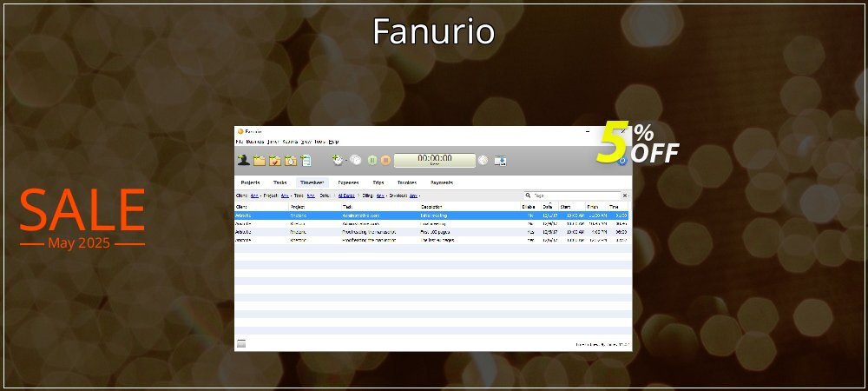Viewport: 868px width, 391px height.
Task: Select the Timesheet tab
Action: pos(312,182)
